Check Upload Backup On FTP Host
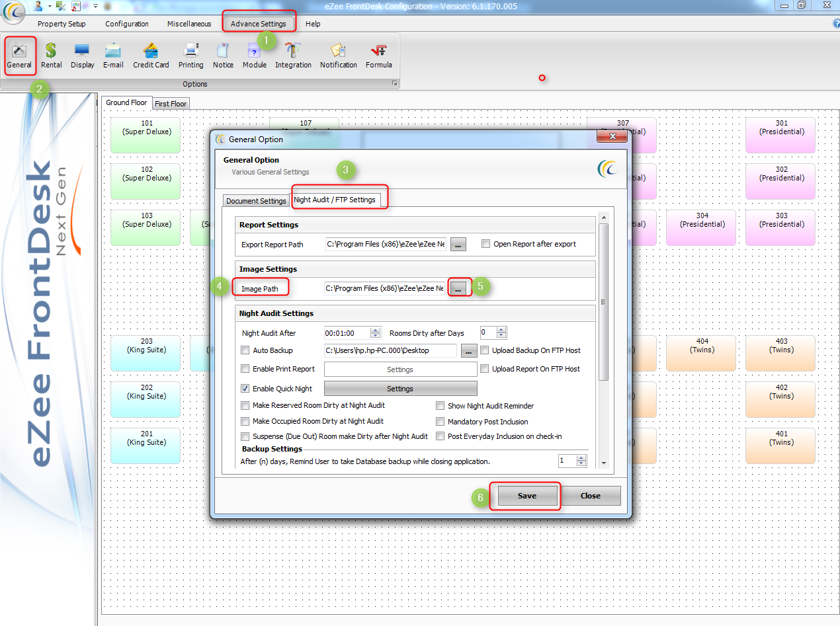This screenshot has width=840, height=626. [x=485, y=350]
